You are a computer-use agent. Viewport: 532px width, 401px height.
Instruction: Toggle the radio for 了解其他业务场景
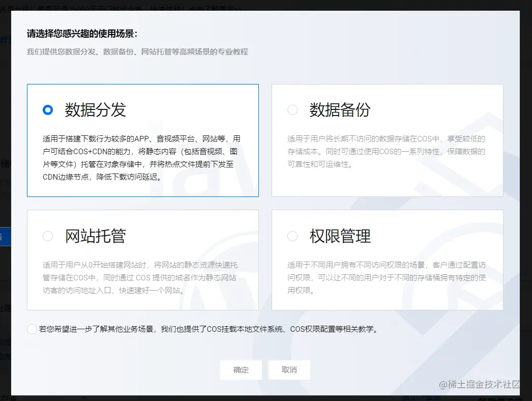pyautogui.click(x=32, y=329)
